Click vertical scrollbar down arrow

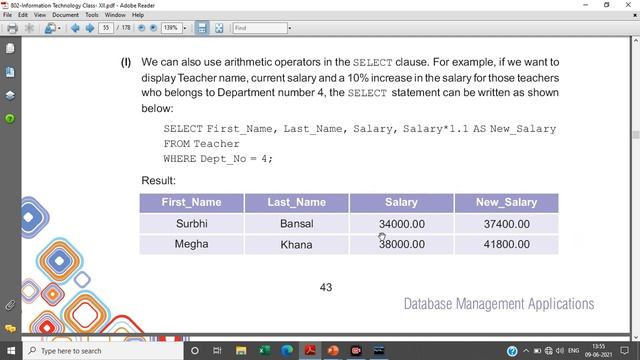pyautogui.click(x=636, y=337)
